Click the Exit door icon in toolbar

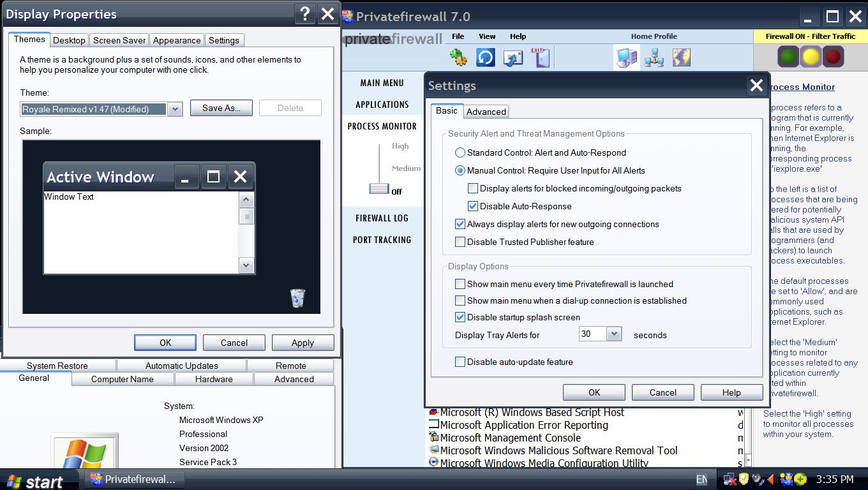[x=540, y=57]
